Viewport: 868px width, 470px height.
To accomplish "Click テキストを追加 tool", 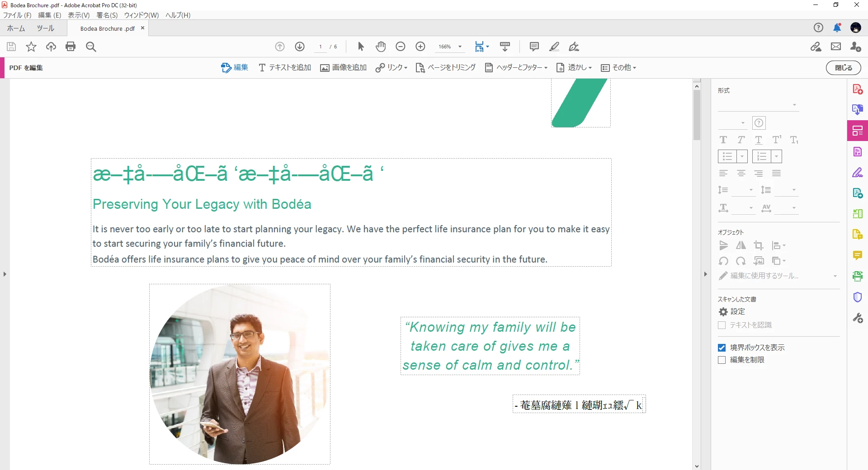I will click(x=285, y=67).
